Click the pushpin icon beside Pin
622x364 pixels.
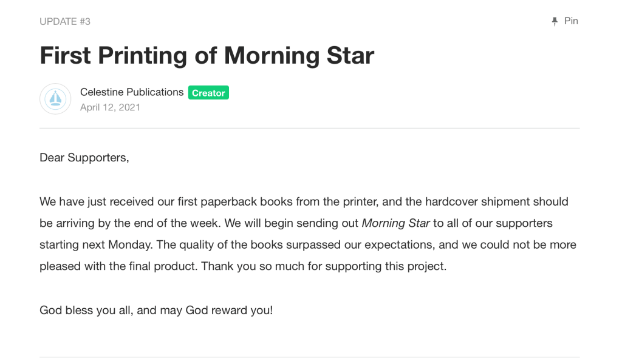tap(555, 21)
